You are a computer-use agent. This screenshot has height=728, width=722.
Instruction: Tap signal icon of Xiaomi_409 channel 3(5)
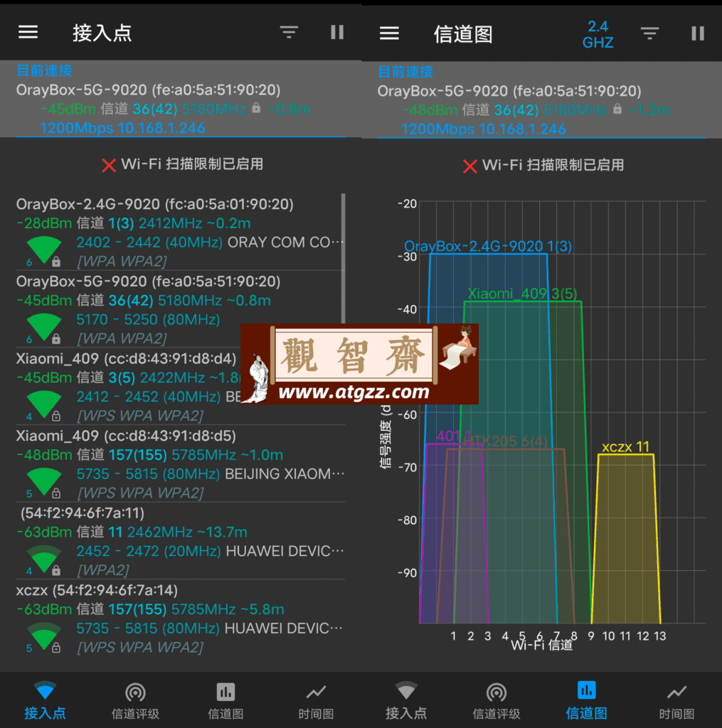(x=43, y=405)
